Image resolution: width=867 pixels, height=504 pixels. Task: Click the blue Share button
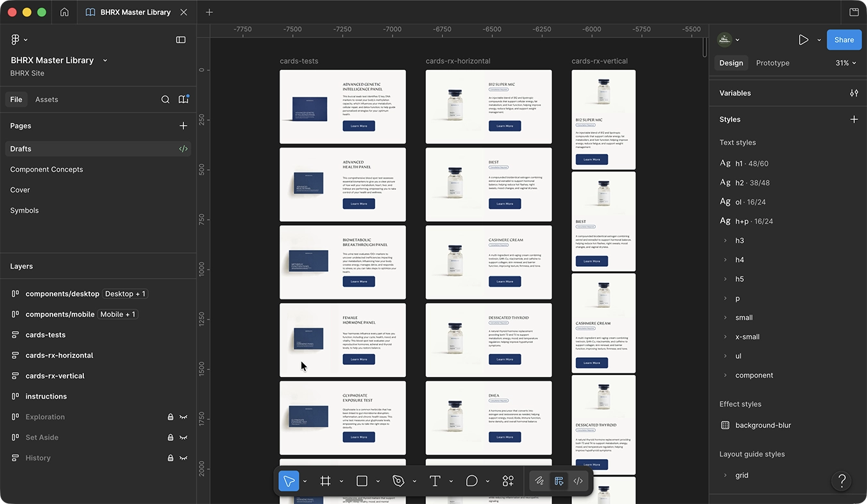pos(844,40)
